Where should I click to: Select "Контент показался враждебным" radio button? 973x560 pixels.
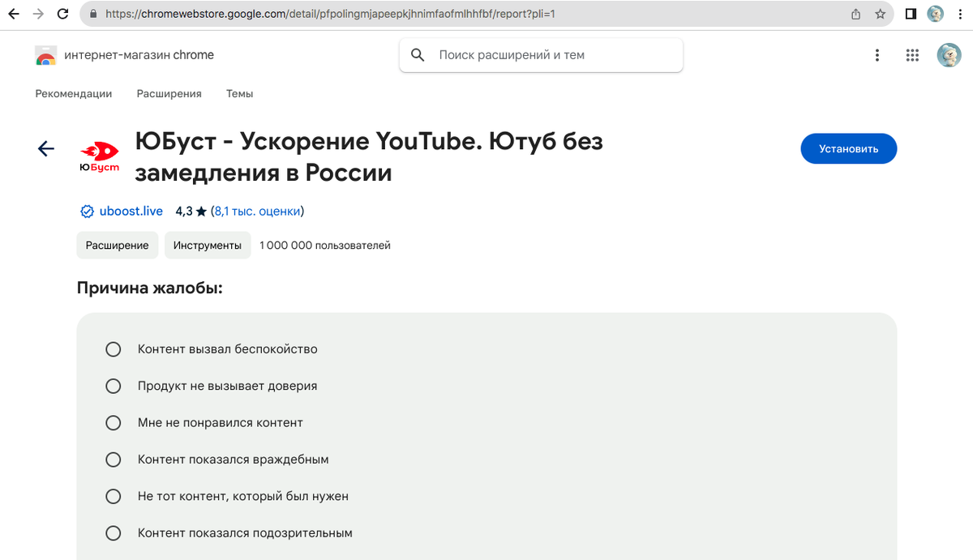coord(114,460)
